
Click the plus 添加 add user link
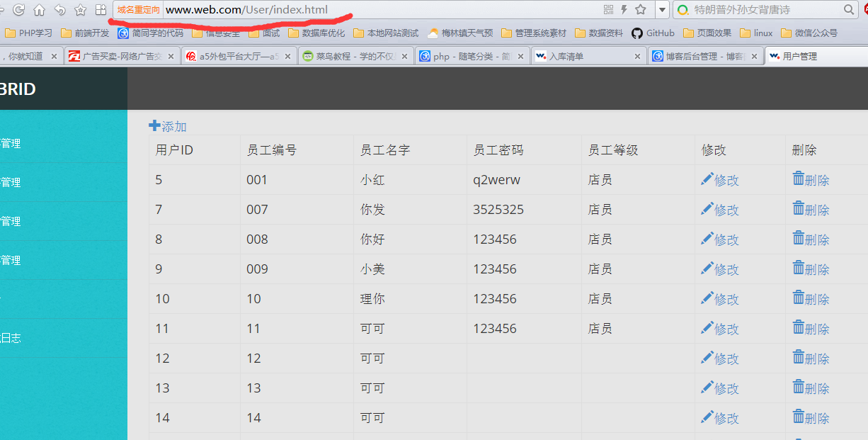[168, 126]
